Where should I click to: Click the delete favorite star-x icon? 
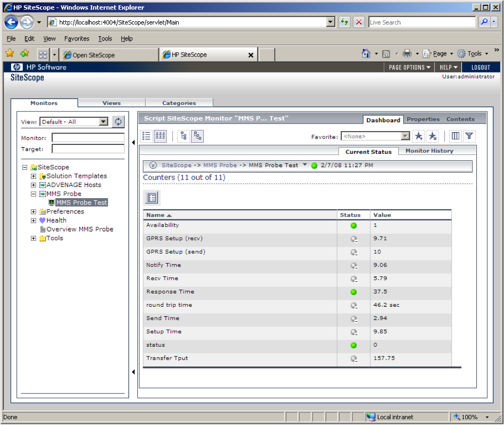pos(433,136)
